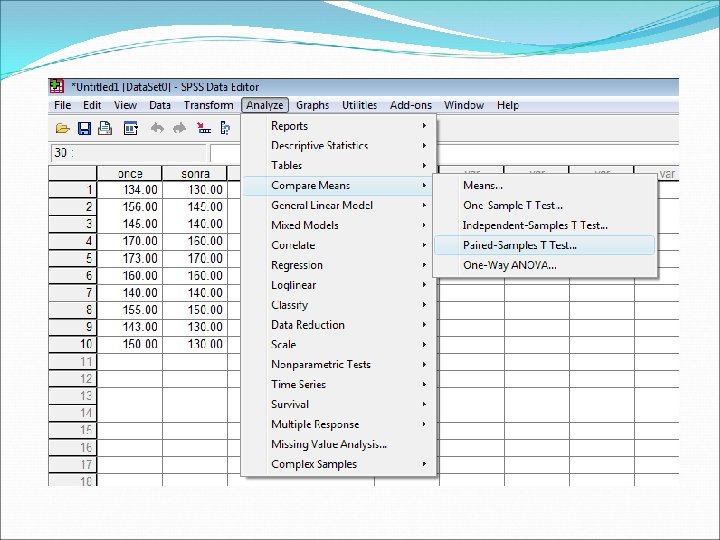The image size is (720, 540).
Task: Expand the Loglinear submenu
Action: pos(339,285)
